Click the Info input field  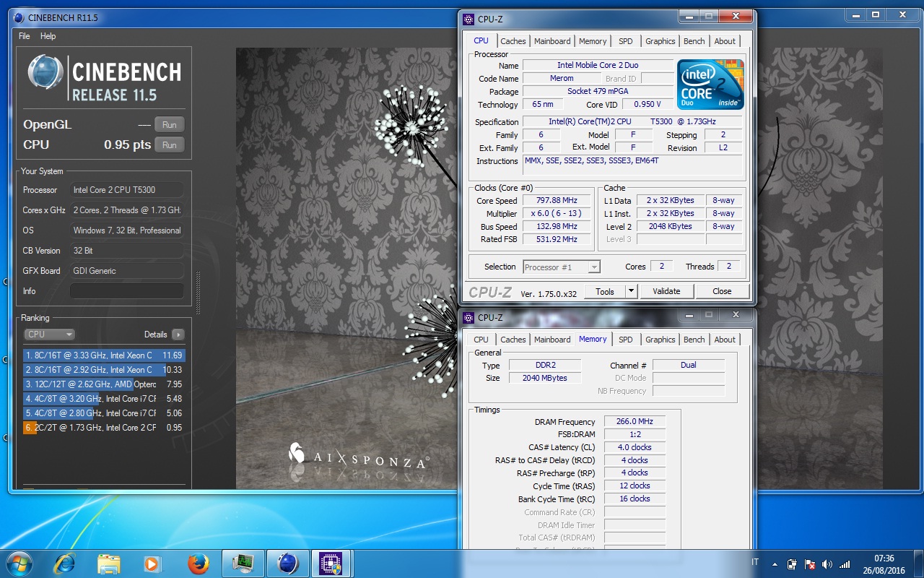[x=127, y=291]
